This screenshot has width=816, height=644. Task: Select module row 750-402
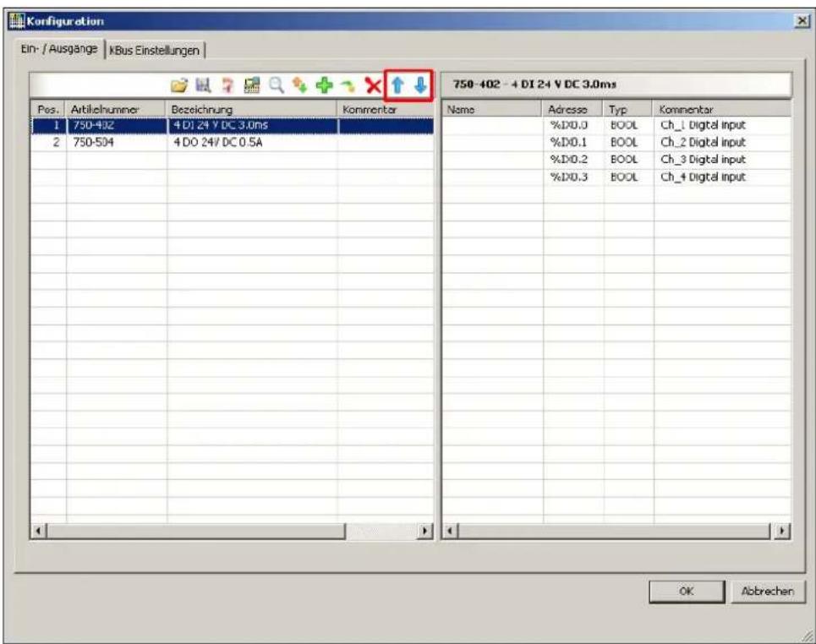232,125
